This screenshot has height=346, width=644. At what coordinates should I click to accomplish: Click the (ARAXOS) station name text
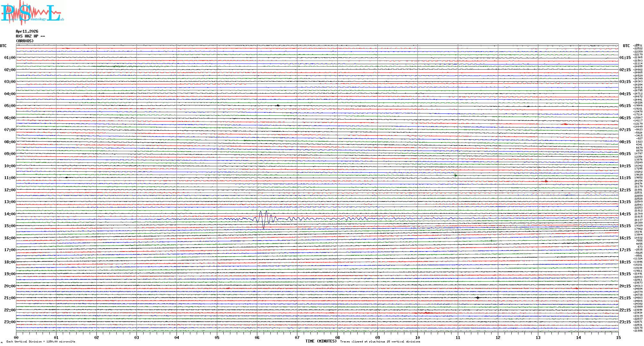tap(25, 41)
